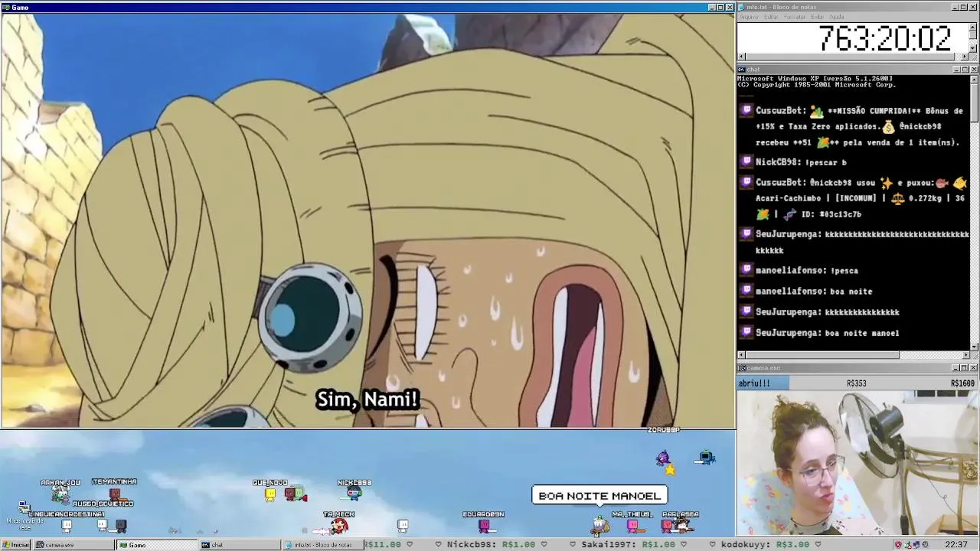Viewport: 980px width, 551px height.
Task: Click the yellow star near flying avatar
Action: 670,470
